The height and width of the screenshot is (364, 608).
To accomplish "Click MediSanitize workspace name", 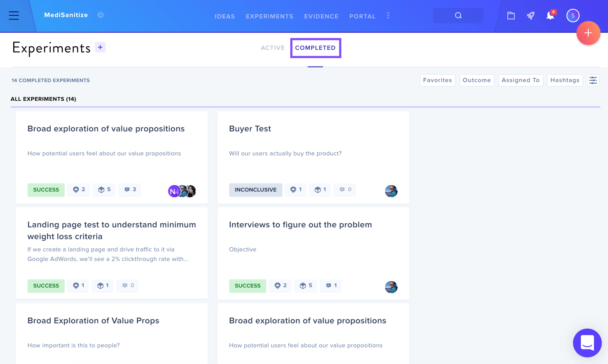I will tap(66, 15).
